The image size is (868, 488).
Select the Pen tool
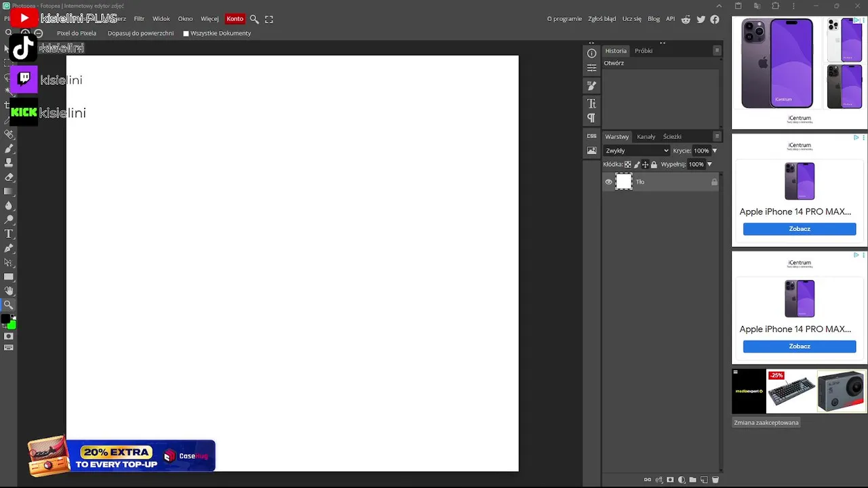(9, 248)
